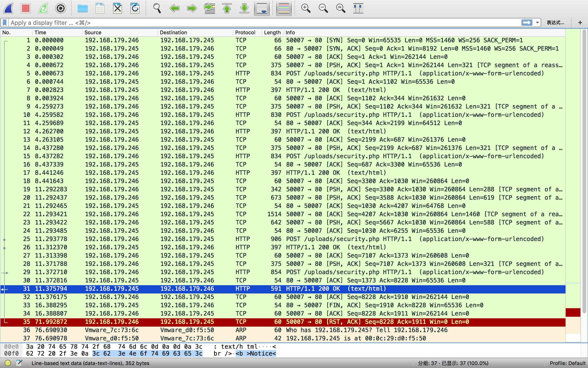Go to specified packet

(x=209, y=8)
